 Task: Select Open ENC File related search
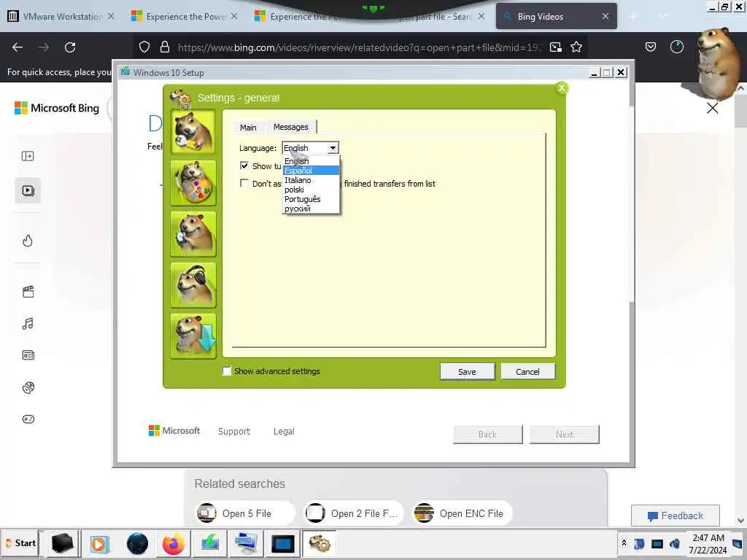pos(461,513)
